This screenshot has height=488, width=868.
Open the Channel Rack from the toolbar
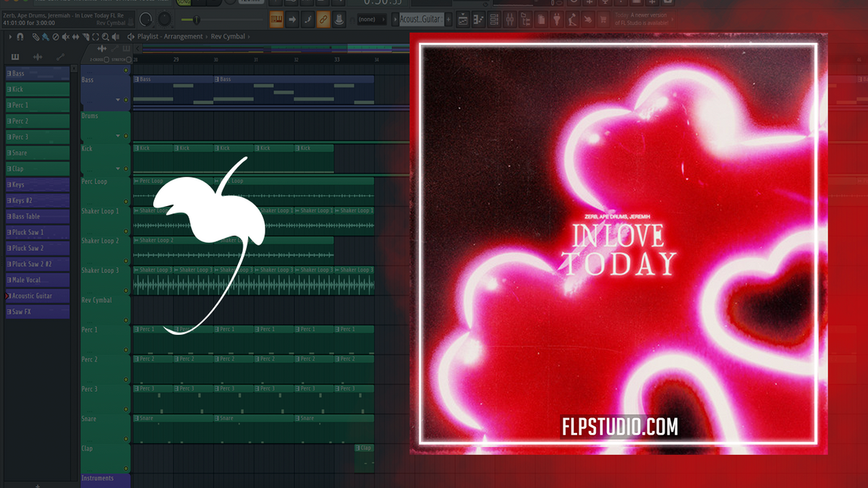[x=494, y=19]
